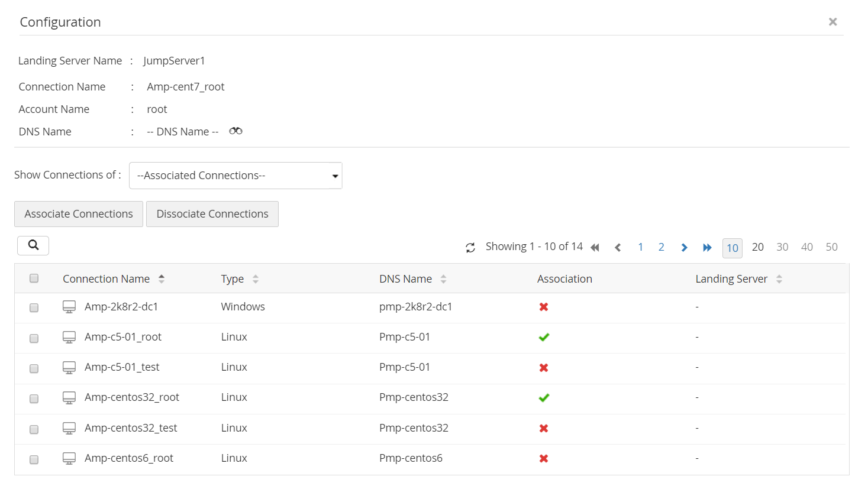Click the computer icon for Amp-2k8r2-dc1
The image size is (868, 486).
(69, 307)
